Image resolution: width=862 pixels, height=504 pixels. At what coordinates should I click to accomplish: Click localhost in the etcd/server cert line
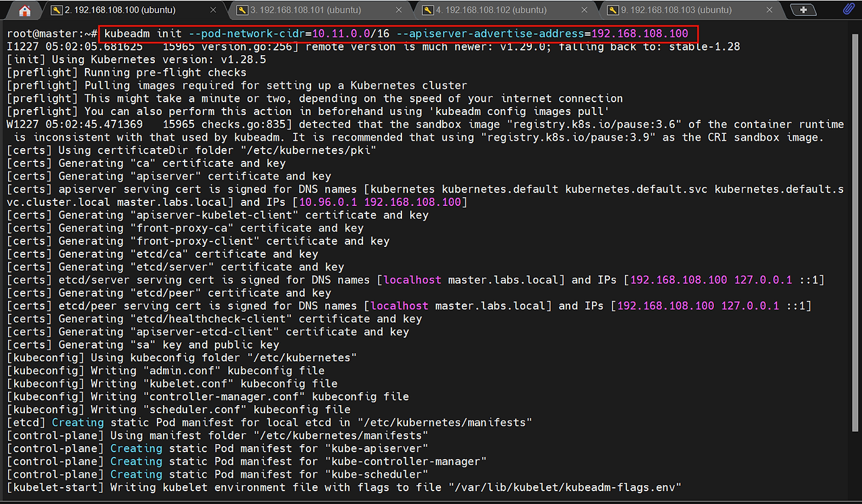pos(412,280)
